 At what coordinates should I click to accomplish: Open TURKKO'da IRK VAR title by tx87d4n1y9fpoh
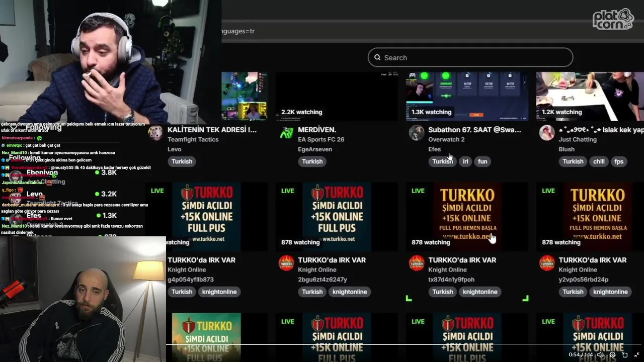click(462, 260)
